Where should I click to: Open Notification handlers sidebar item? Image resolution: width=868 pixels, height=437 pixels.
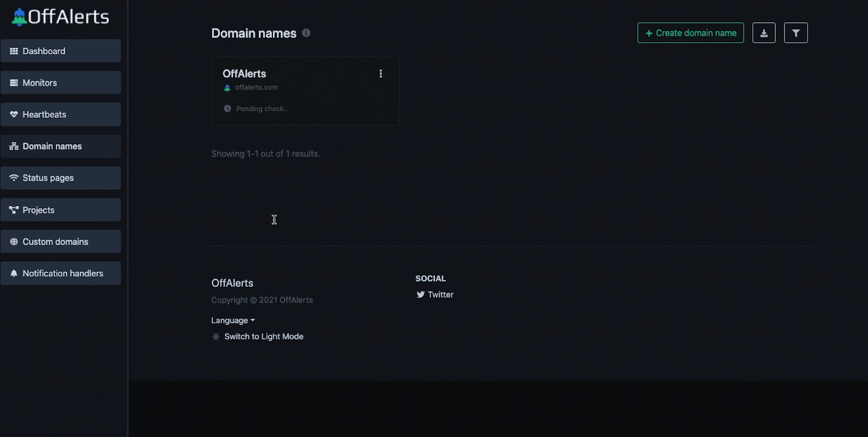click(x=61, y=273)
